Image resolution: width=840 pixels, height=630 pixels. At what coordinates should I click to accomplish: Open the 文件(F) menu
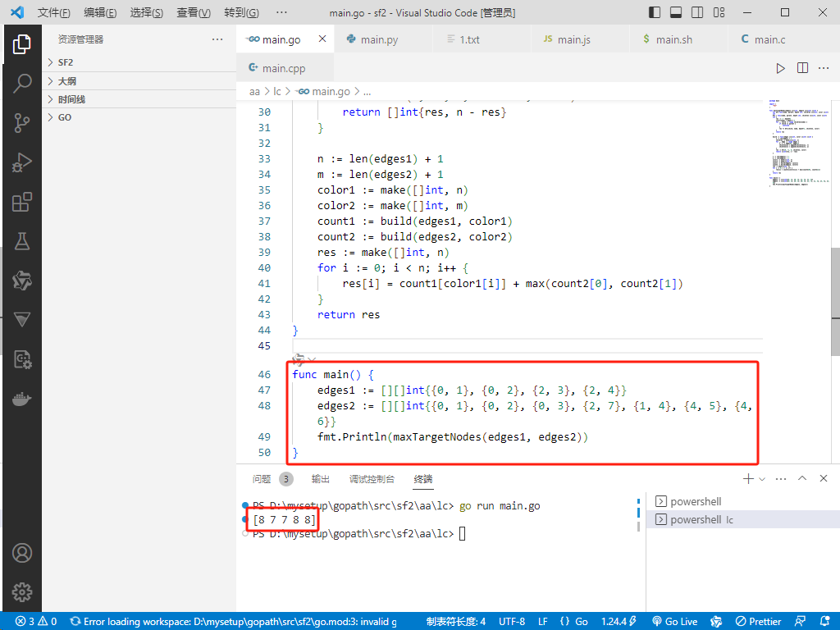click(x=53, y=12)
